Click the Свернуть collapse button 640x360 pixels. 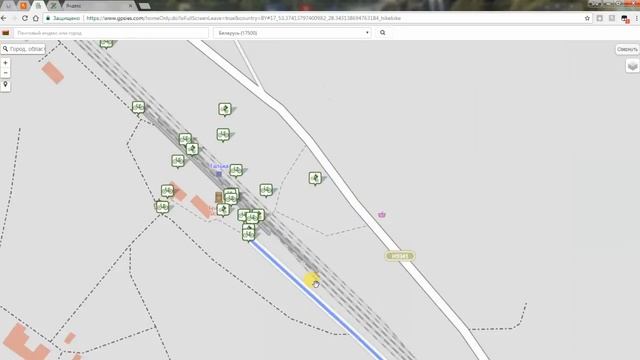click(627, 49)
